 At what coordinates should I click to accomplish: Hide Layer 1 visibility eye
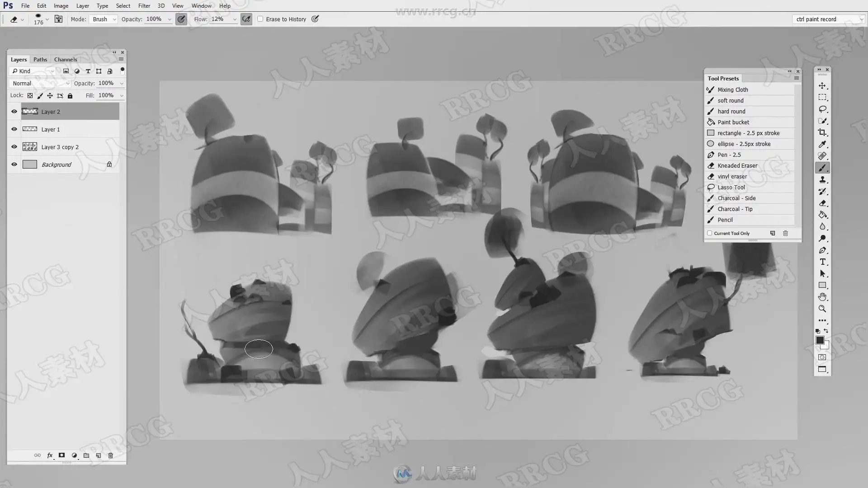coord(14,129)
